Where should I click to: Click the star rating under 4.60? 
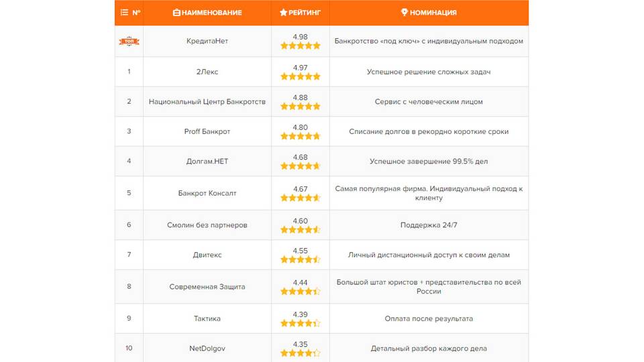pyautogui.click(x=301, y=230)
